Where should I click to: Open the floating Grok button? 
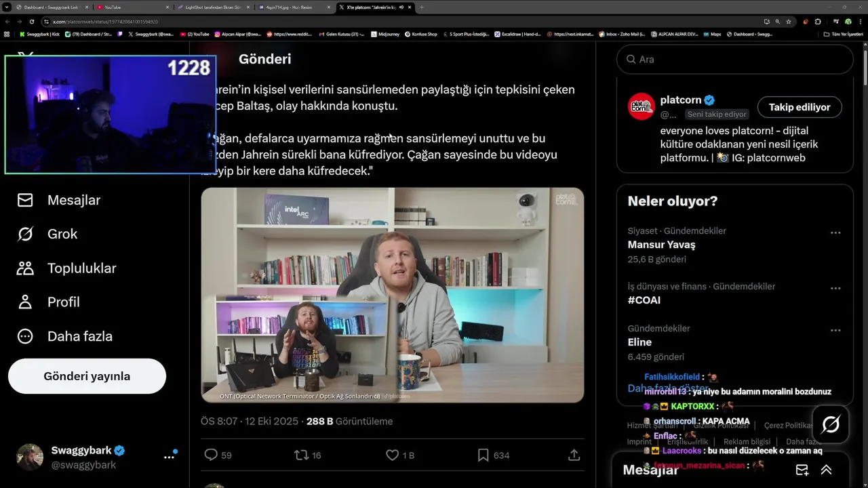click(x=831, y=425)
